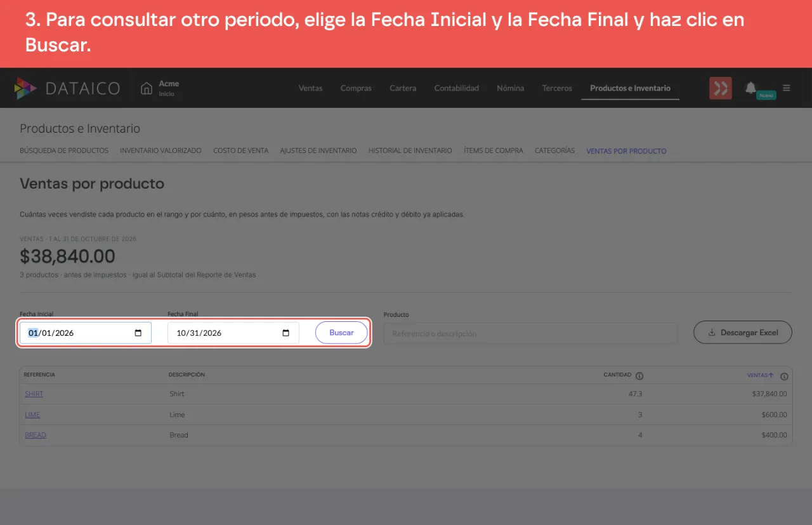Click the Cantidad info icon

(639, 376)
